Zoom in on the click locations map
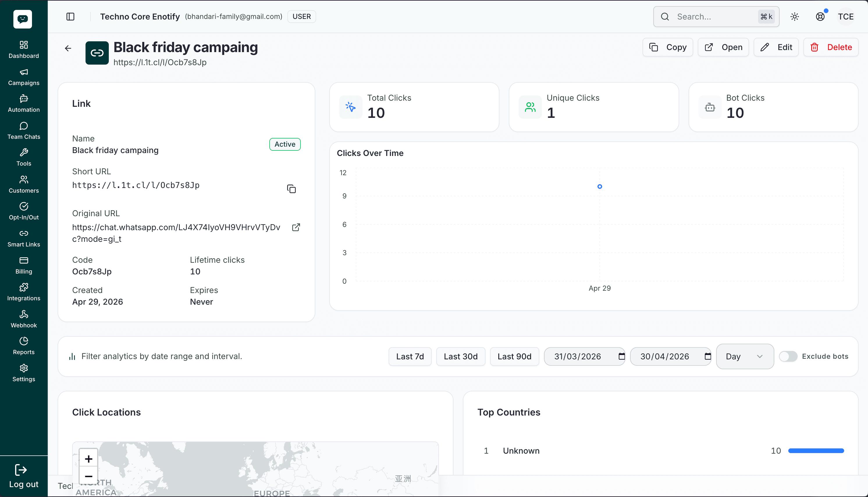Screen dimensions: 868x497 (x=88, y=459)
